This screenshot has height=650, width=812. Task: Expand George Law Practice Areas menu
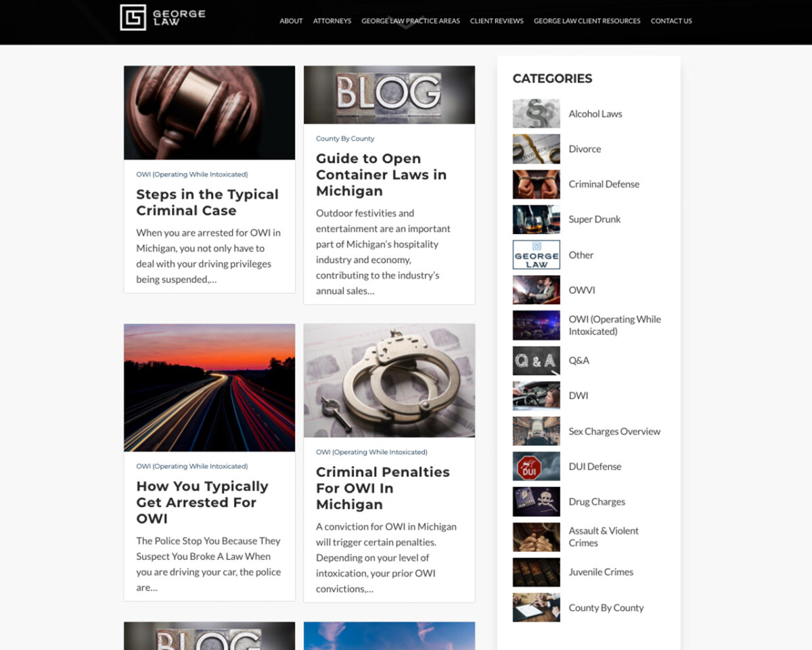411,21
